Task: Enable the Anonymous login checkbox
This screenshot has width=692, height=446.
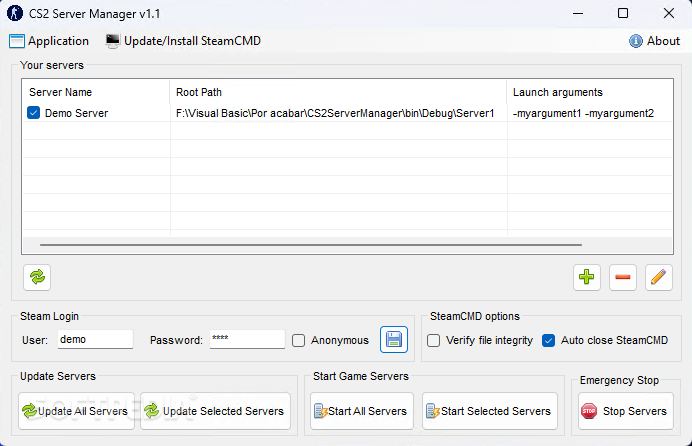Action: click(x=298, y=341)
